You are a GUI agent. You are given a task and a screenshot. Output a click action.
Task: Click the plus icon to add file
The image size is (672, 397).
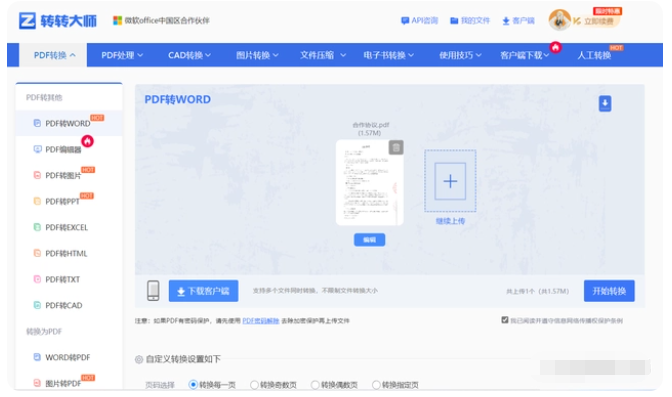(x=450, y=181)
